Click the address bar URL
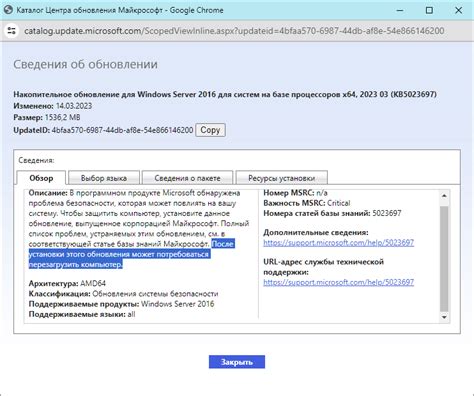The width and height of the screenshot is (474, 396). point(234,31)
